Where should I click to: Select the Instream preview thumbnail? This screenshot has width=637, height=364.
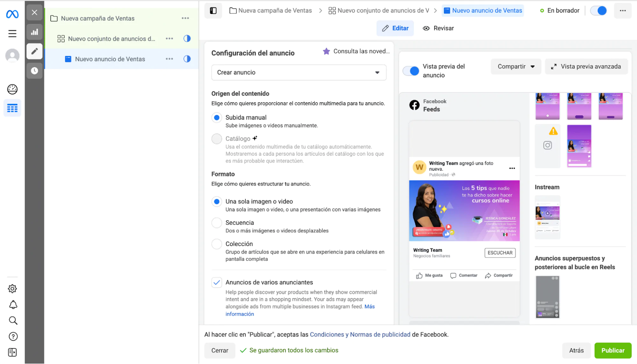click(547, 217)
